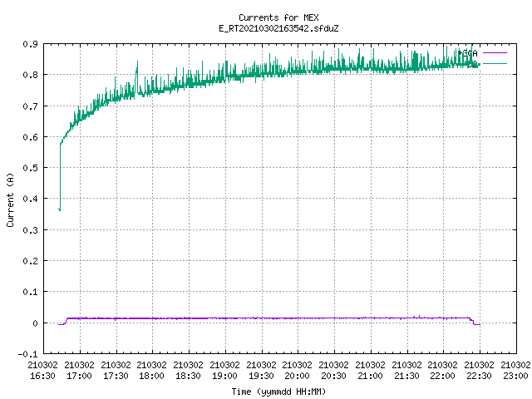Viewport: 532px width, 399px height.
Task: Click the 21:30 x-axis time label
Action: click(x=406, y=376)
